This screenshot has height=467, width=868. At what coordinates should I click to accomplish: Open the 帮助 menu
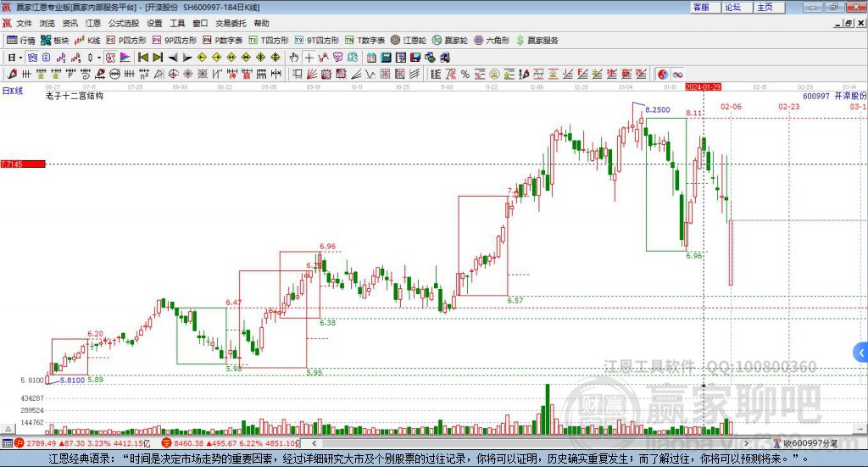tap(261, 23)
